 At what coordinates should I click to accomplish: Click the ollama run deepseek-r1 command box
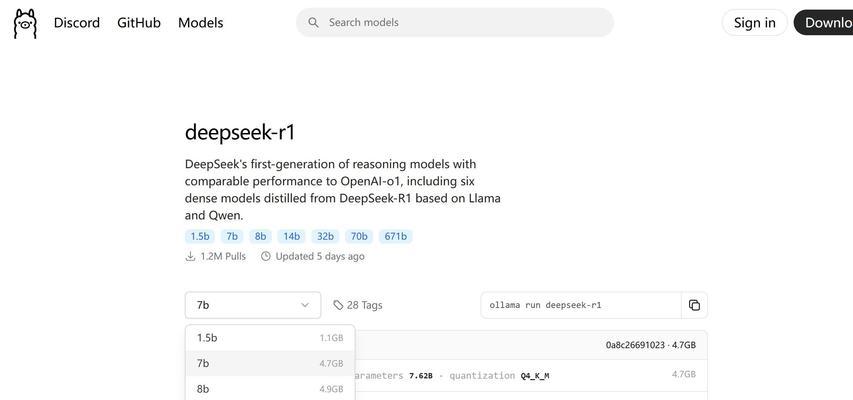coord(581,305)
